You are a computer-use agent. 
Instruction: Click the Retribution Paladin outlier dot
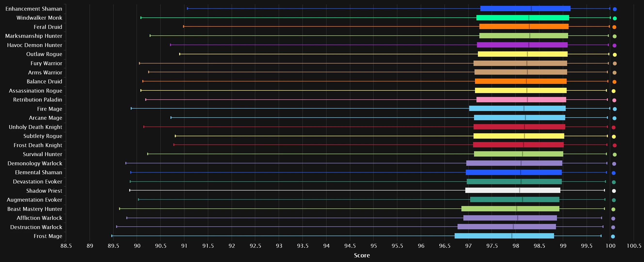pyautogui.click(x=614, y=100)
